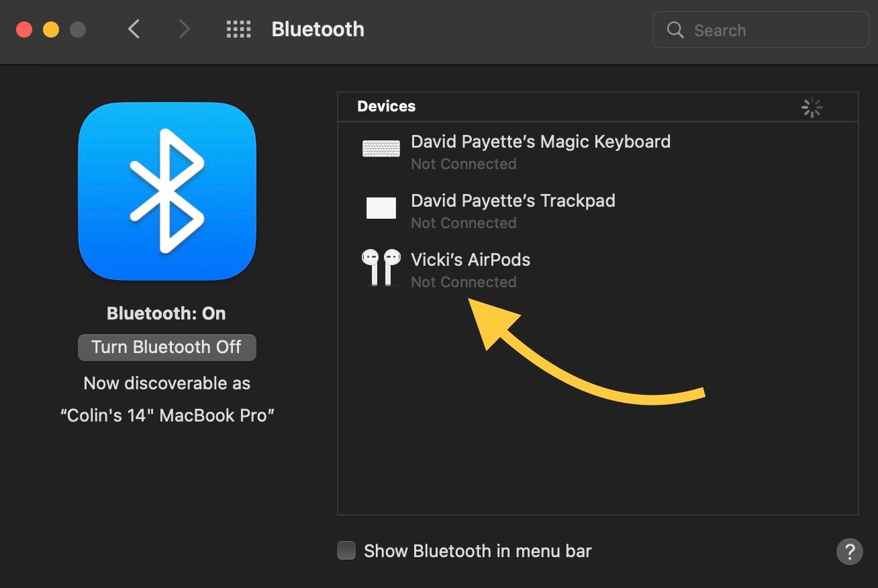Click Not Connected under Magic Keyboard

464,164
